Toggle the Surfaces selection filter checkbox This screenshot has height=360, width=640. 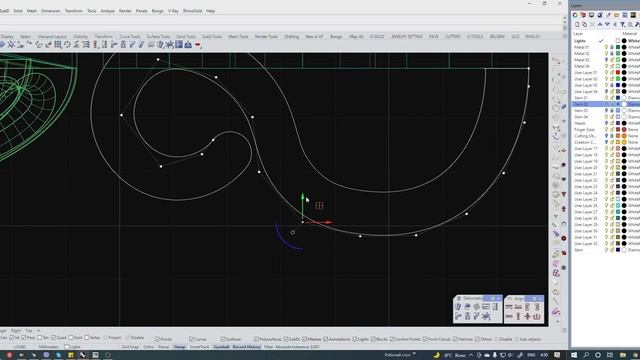222,339
